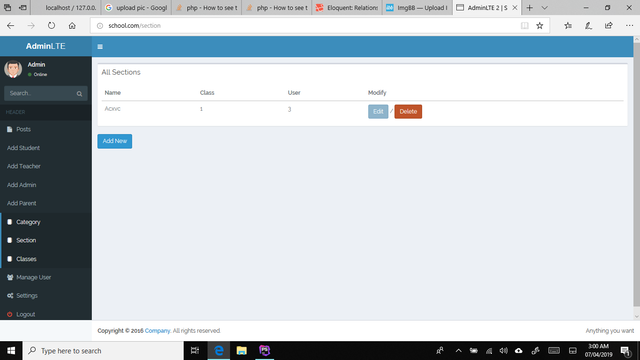The width and height of the screenshot is (640, 360).
Task: Click the Edit button for Acxvc
Action: pyautogui.click(x=378, y=111)
